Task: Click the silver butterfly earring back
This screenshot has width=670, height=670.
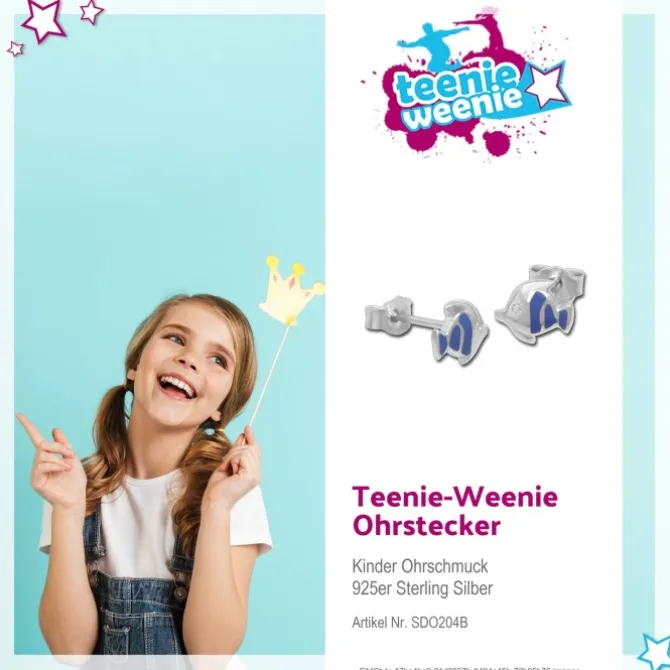Action: [x=387, y=315]
